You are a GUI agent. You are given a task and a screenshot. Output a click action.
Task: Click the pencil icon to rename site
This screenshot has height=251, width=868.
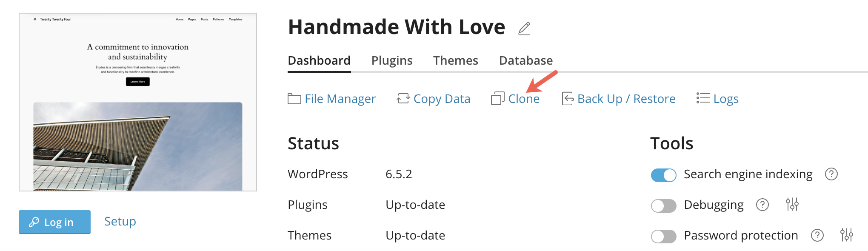(x=524, y=29)
